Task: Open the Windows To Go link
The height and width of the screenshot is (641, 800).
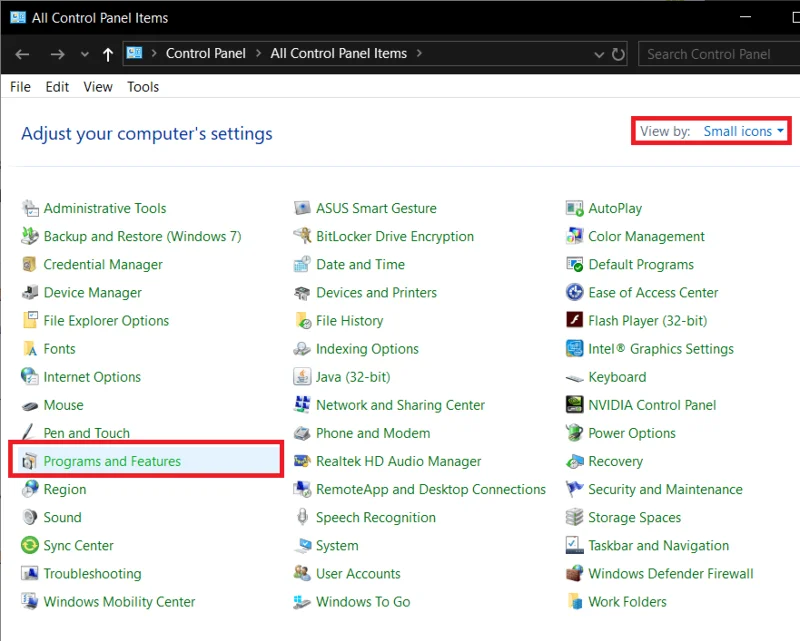Action: pos(363,601)
